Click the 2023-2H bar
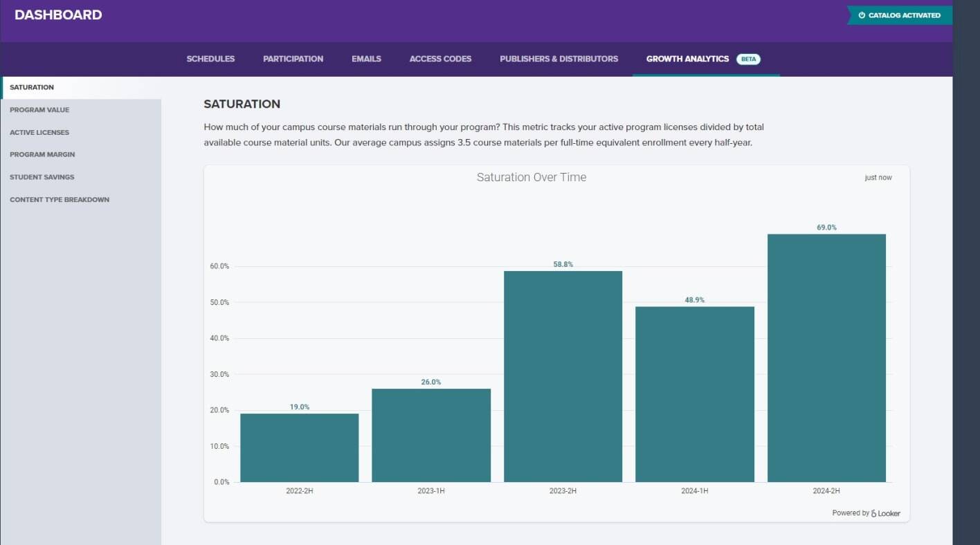Viewport: 980px width, 545px height. [563, 376]
